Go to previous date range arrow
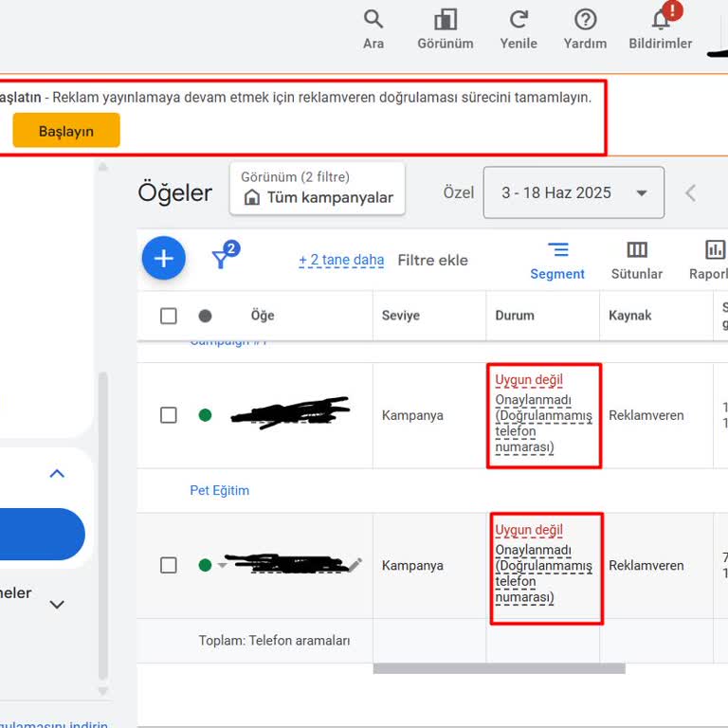Viewport: 728px width, 728px height. (x=690, y=192)
